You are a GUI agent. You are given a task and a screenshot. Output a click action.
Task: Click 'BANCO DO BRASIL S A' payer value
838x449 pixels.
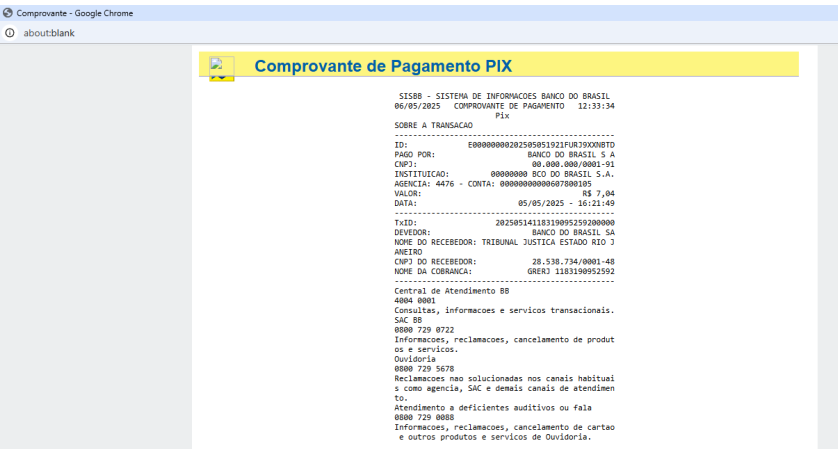[x=571, y=154]
